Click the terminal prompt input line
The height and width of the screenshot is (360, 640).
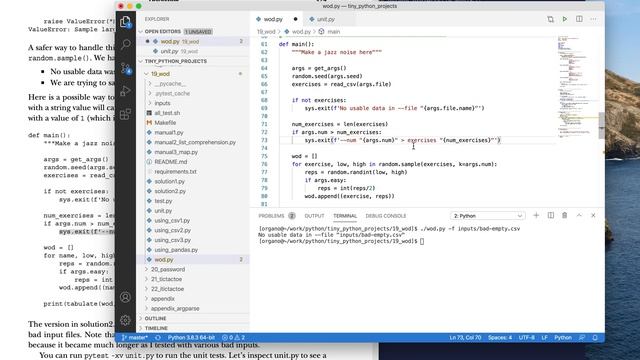click(x=341, y=241)
